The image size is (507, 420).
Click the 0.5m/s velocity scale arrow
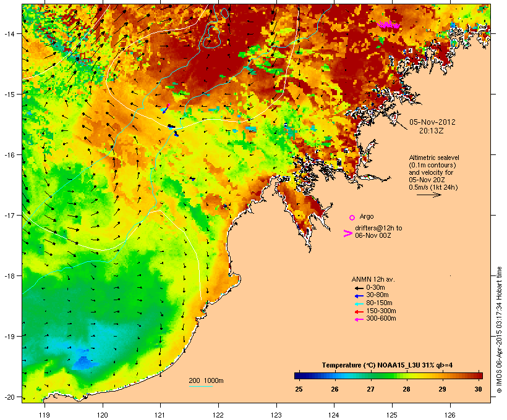pos(428,195)
